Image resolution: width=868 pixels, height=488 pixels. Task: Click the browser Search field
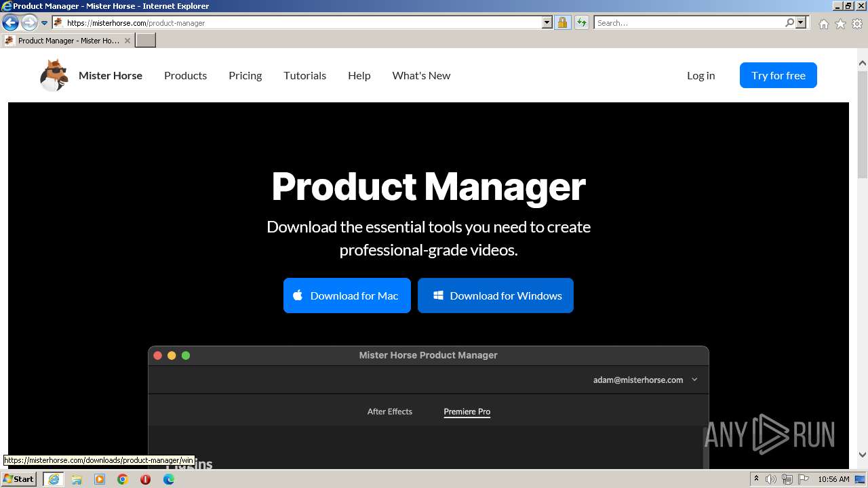688,23
